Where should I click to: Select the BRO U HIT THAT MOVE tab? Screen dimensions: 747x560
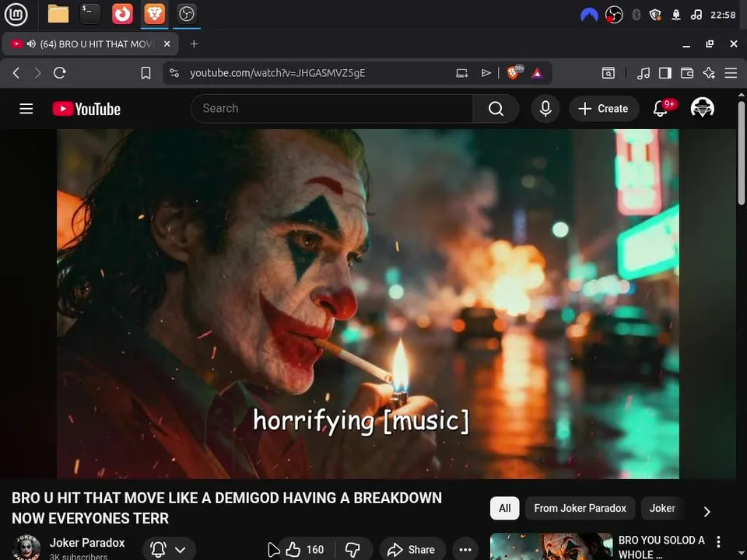click(90, 44)
